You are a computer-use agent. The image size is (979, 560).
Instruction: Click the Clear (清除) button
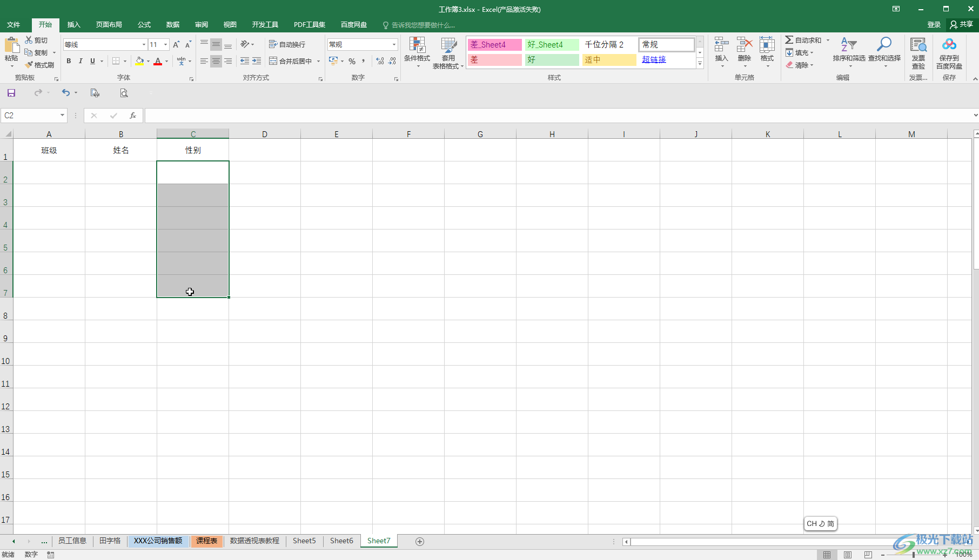[x=800, y=65]
